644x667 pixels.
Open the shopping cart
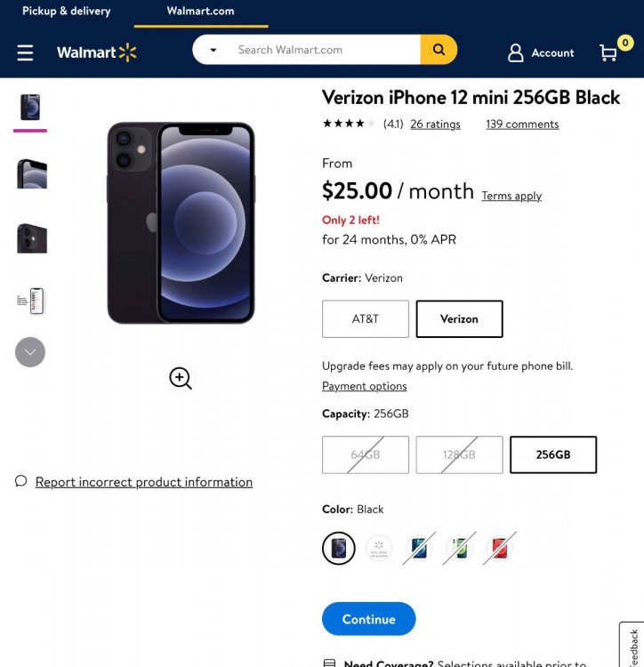pyautogui.click(x=610, y=52)
